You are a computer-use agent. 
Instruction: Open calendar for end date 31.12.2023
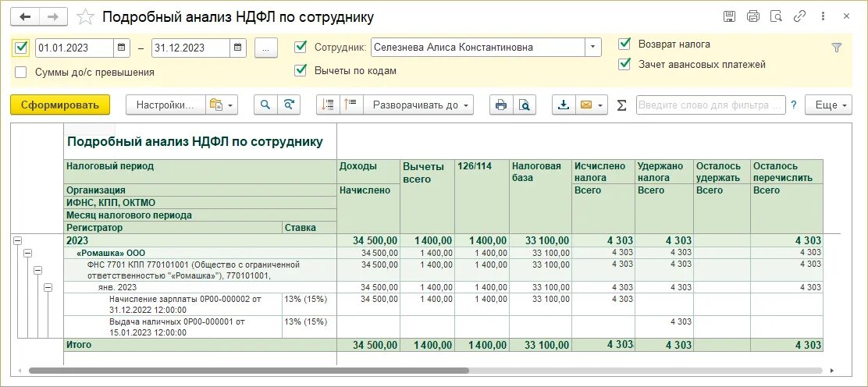[x=237, y=48]
